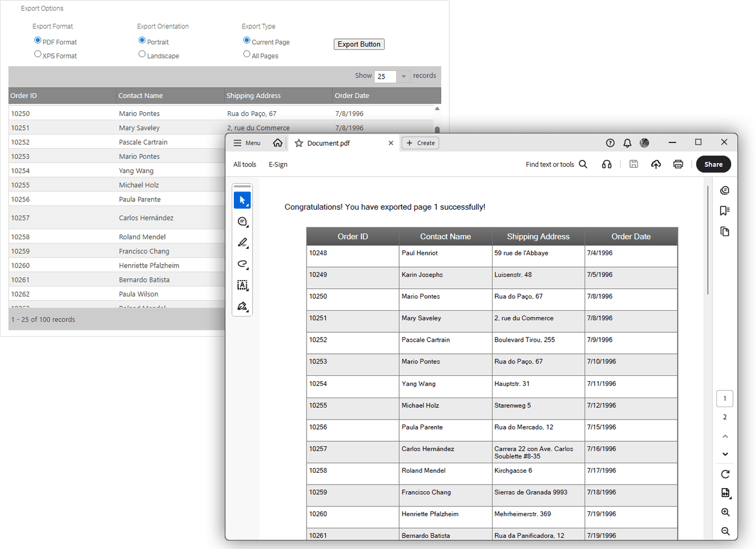Open the page thumbnails panel icon
The width and height of the screenshot is (756, 549).
pos(725,231)
